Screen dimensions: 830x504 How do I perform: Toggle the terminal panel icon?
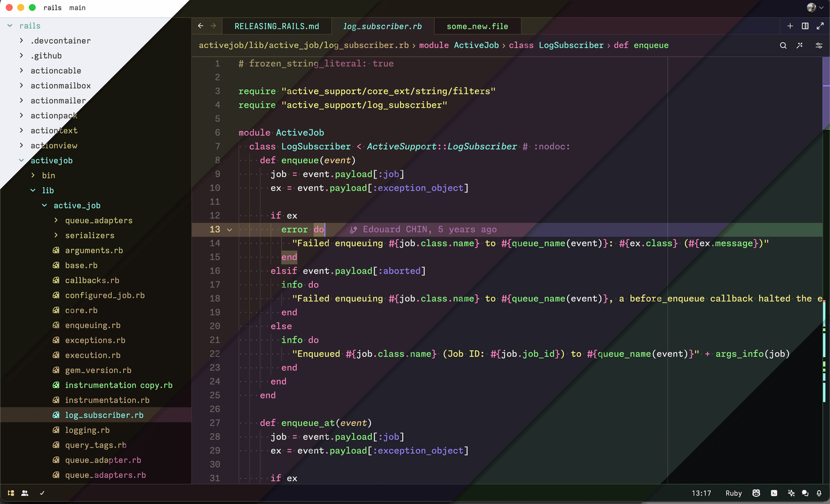[x=774, y=493]
